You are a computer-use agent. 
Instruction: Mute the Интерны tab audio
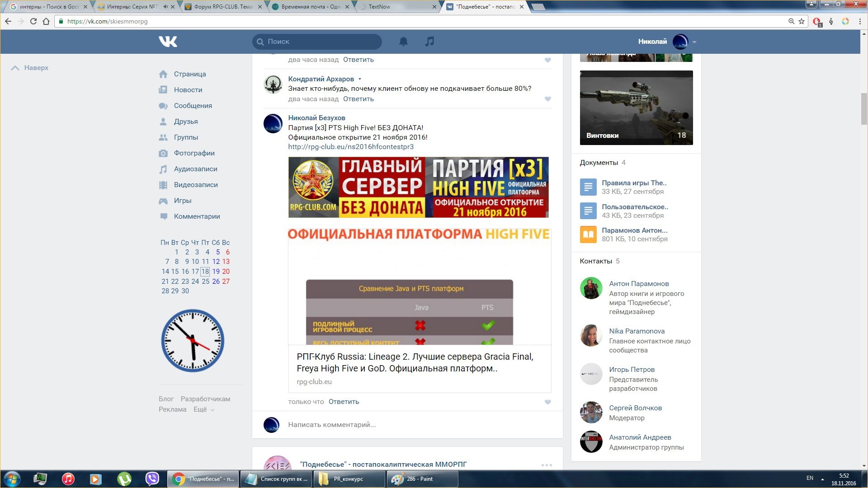[165, 7]
